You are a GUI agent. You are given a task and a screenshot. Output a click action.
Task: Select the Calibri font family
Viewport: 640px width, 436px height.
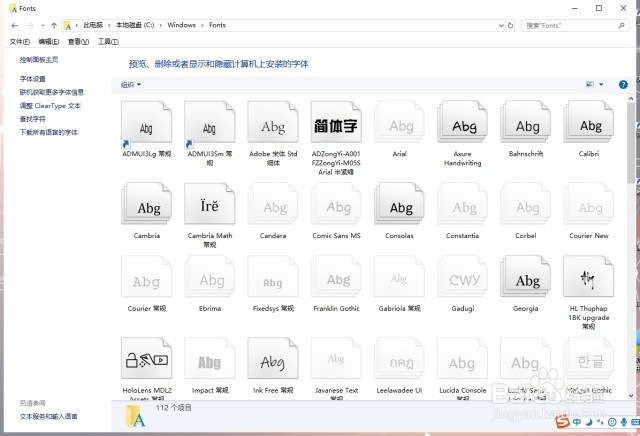(x=589, y=122)
